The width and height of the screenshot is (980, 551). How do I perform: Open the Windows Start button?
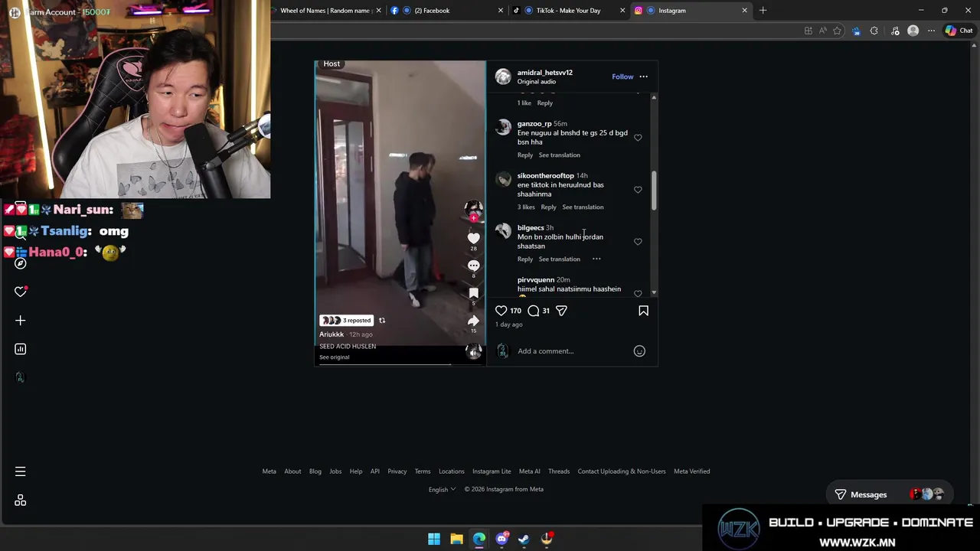(434, 539)
